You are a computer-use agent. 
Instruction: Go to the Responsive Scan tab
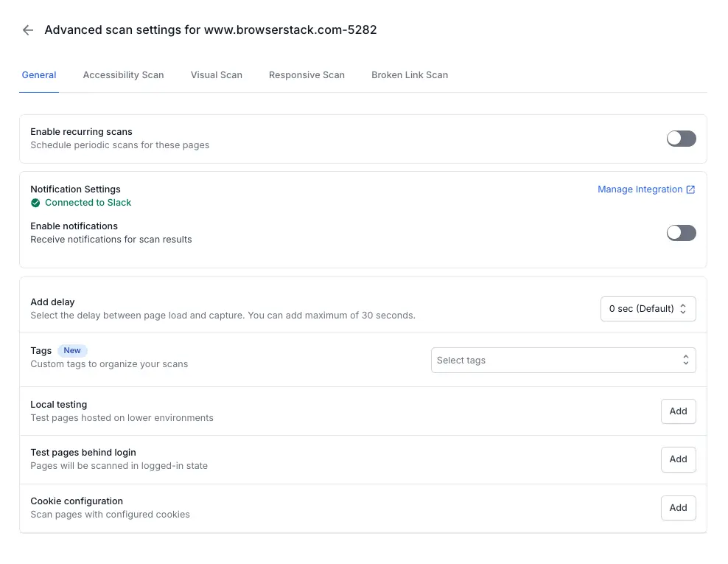tap(307, 75)
